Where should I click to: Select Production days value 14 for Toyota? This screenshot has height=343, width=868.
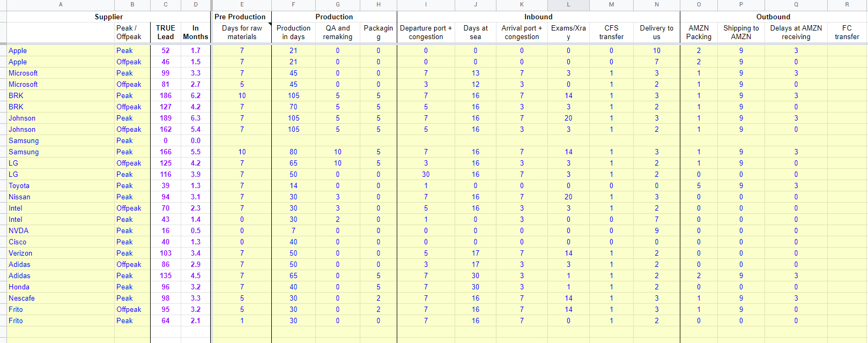[293, 185]
